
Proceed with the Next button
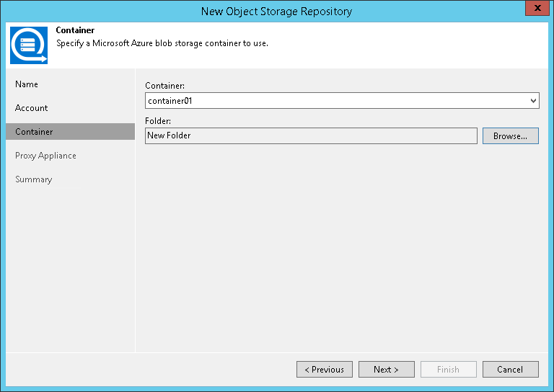point(387,370)
